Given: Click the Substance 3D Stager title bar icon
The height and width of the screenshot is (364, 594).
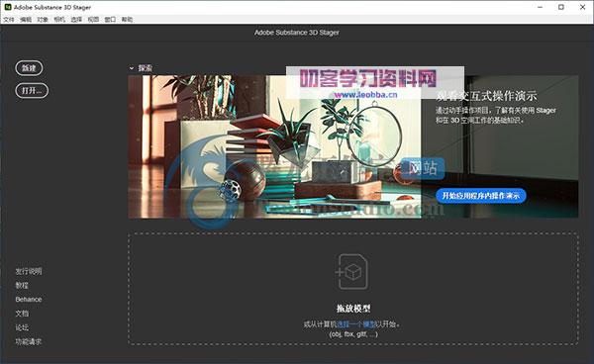Looking at the screenshot, I should (8, 7).
